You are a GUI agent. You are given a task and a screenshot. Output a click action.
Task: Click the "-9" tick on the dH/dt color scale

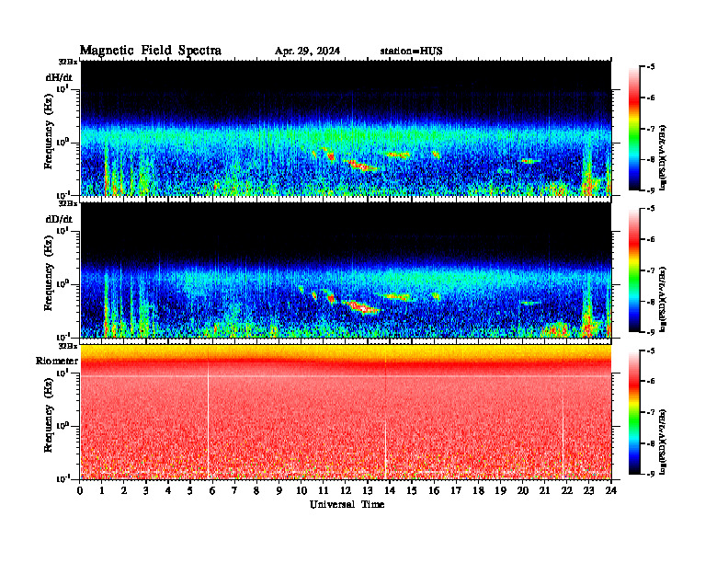[651, 190]
